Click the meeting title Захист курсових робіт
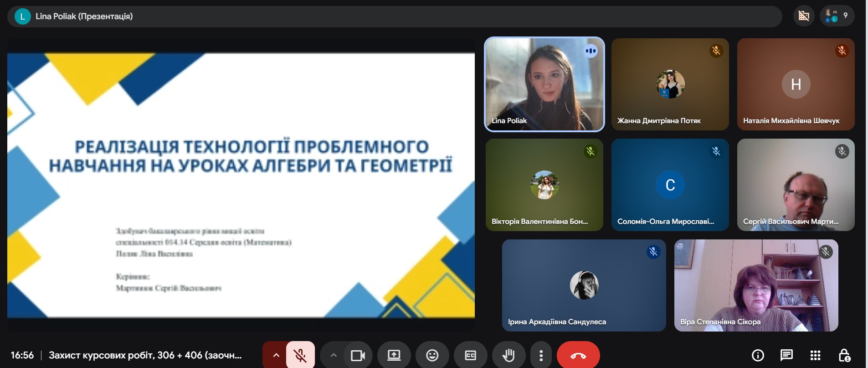868x368 pixels. click(145, 355)
